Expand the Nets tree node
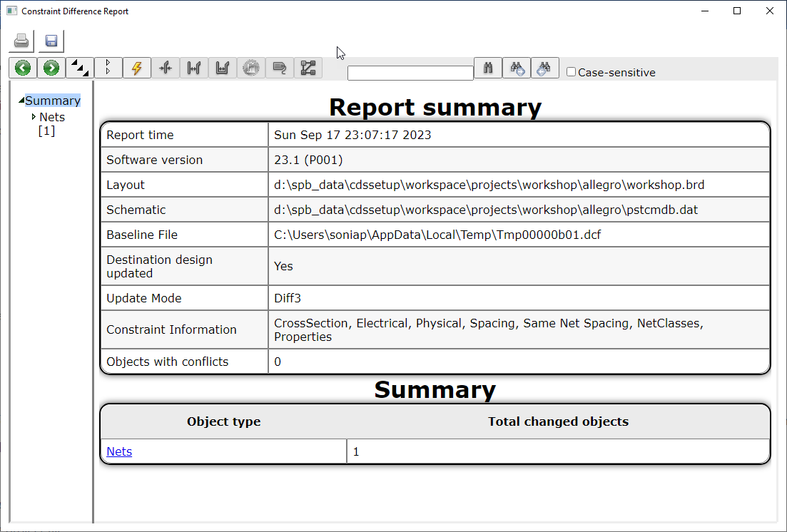Screen dimensions: 787x532 click(x=34, y=117)
